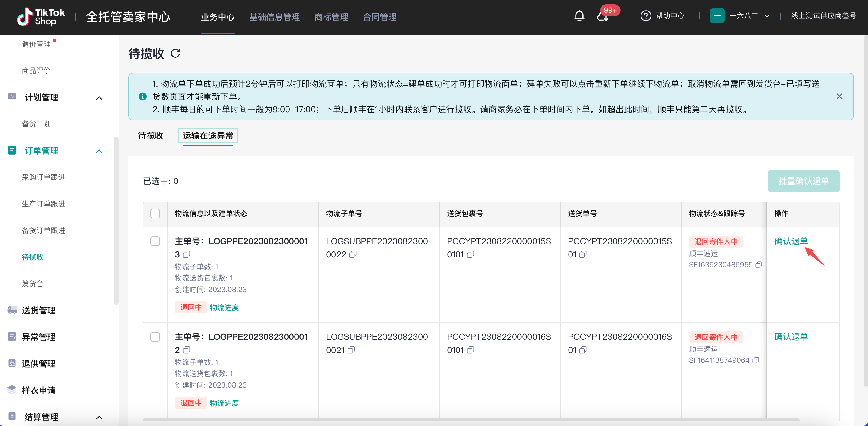Open 商品评价 in sidebar
Viewport: 868px width, 426px height.
coord(36,70)
